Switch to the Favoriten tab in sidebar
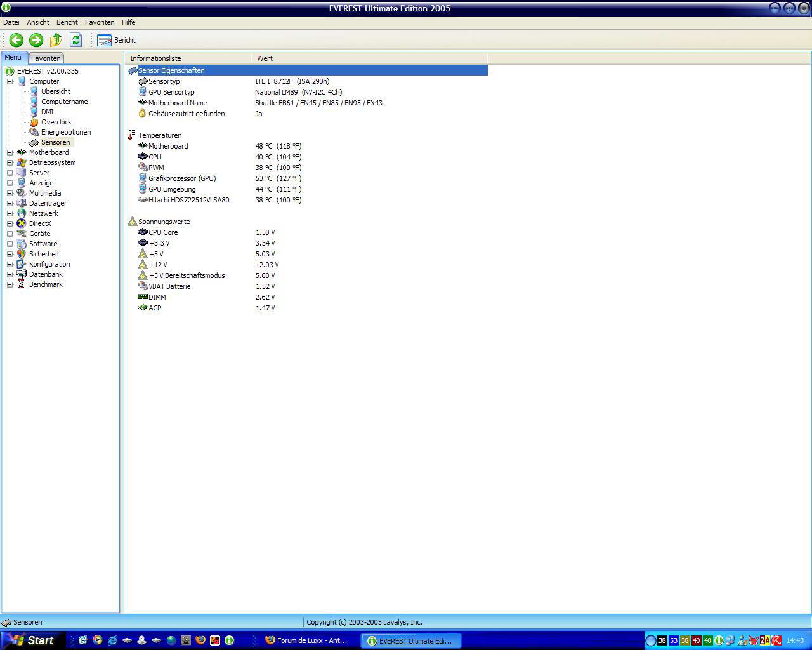The image size is (812, 650). [46, 58]
